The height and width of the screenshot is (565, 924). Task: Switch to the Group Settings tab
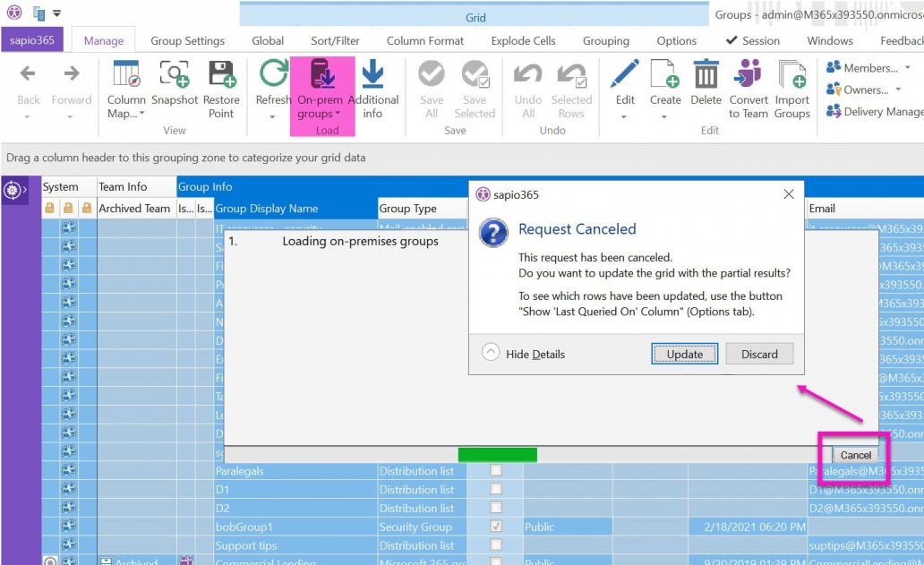click(187, 40)
